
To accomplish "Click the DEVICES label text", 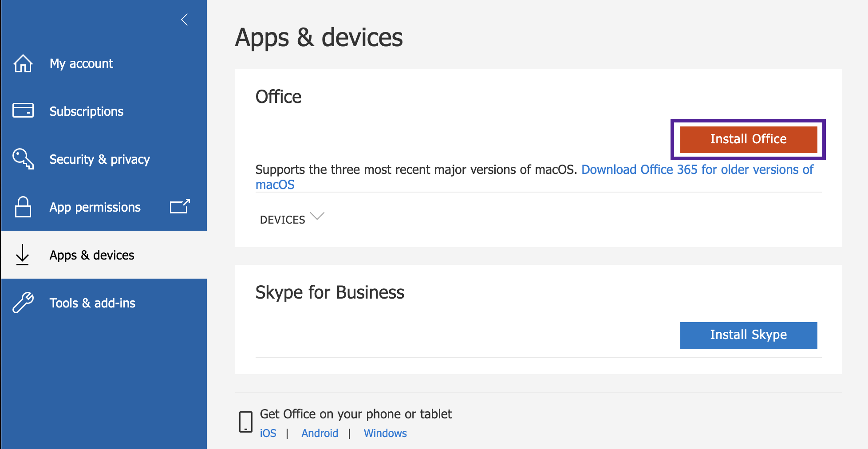I will [282, 220].
